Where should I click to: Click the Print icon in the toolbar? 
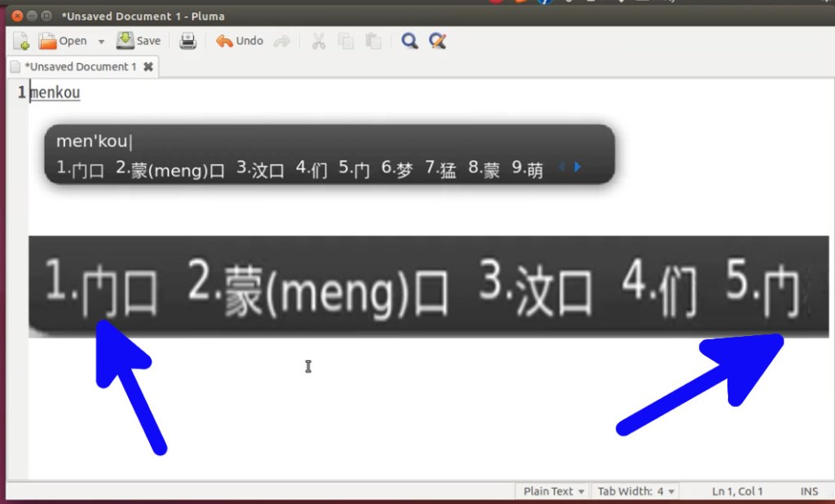pos(188,41)
